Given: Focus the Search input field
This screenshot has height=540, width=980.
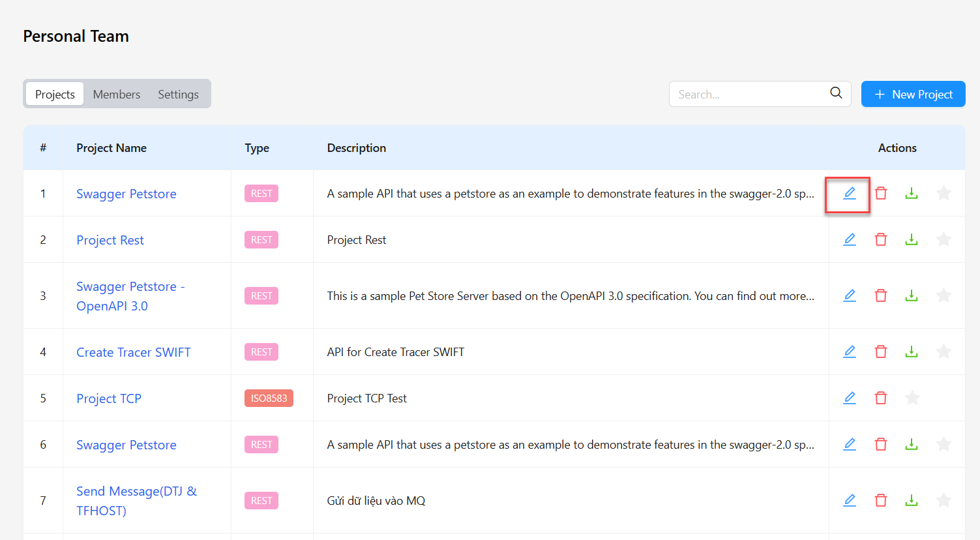Looking at the screenshot, I should pyautogui.click(x=750, y=94).
